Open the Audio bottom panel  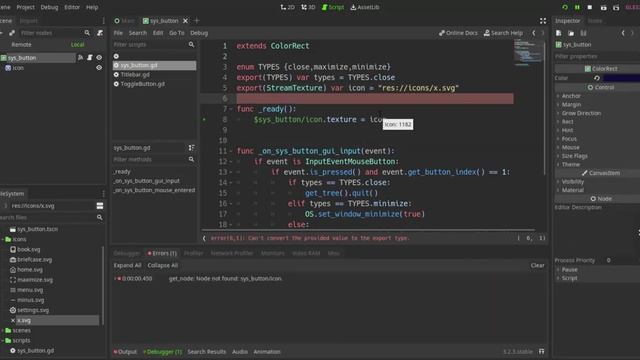[240, 351]
